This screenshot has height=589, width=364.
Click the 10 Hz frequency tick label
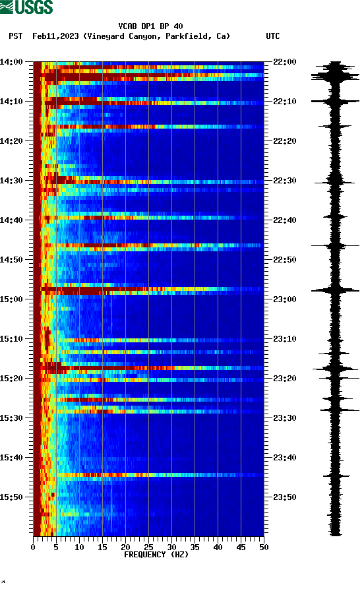[79, 547]
